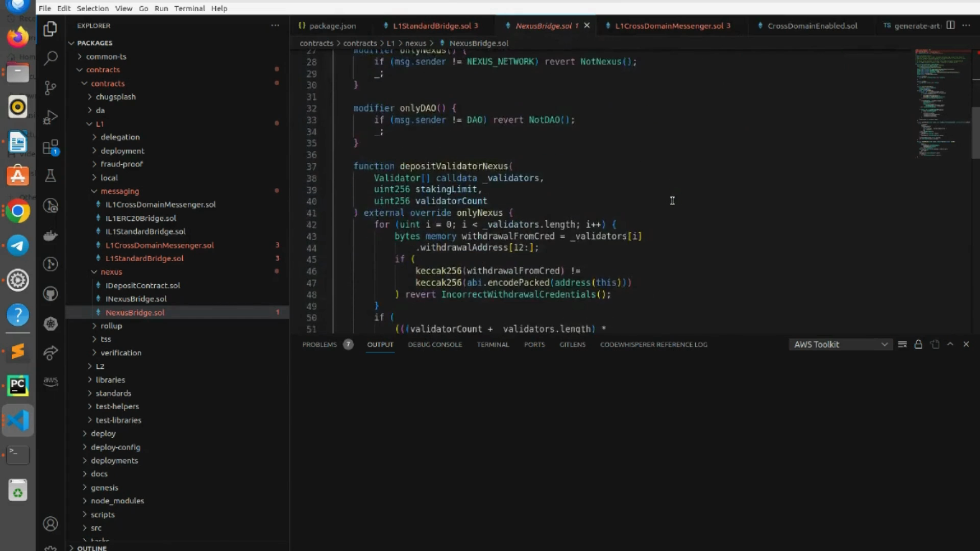Open the Extensions view with update badge
This screenshot has height=551, width=980.
[x=50, y=147]
